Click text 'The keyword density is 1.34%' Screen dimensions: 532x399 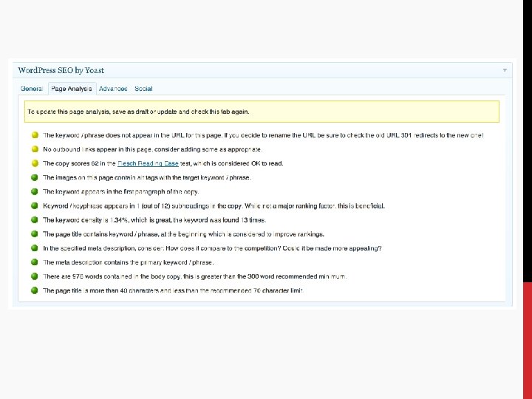86,220
